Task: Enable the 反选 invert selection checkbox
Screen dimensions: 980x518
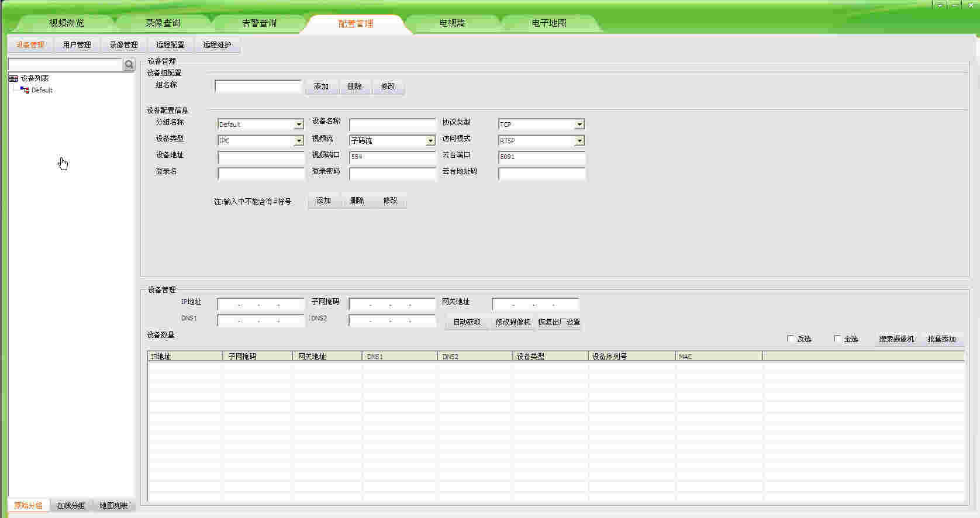Action: [791, 339]
